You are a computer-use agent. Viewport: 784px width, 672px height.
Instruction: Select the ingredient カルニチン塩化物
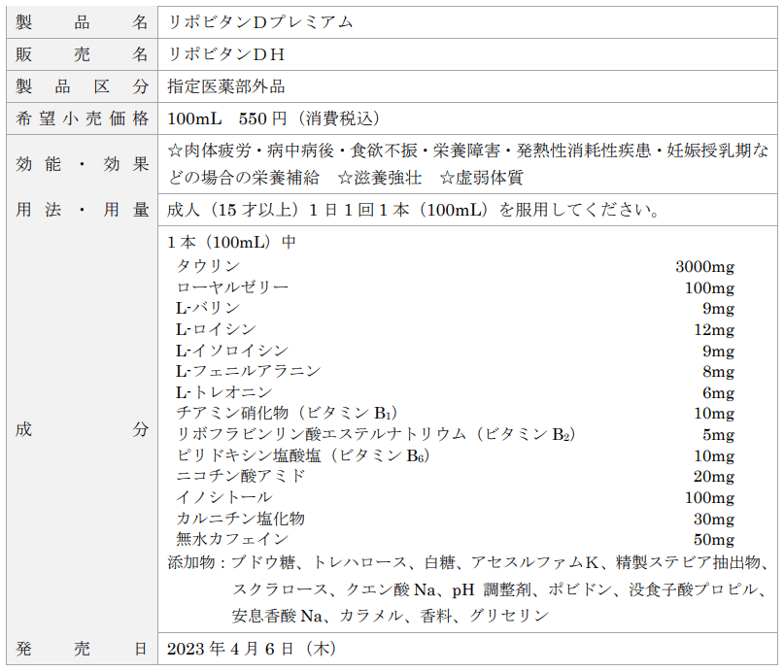[x=241, y=519]
